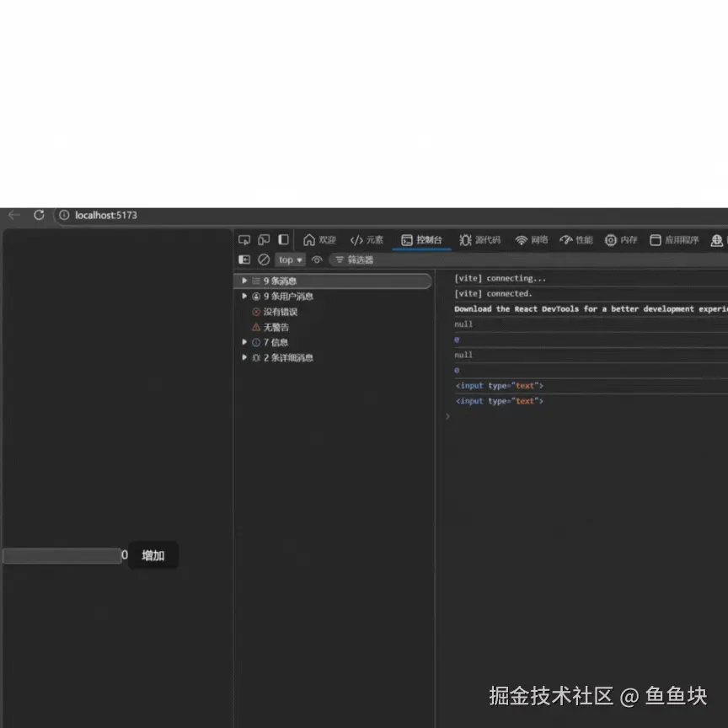Click the localhost:5173 address text
Viewport: 728px width, 728px height.
[x=106, y=216]
